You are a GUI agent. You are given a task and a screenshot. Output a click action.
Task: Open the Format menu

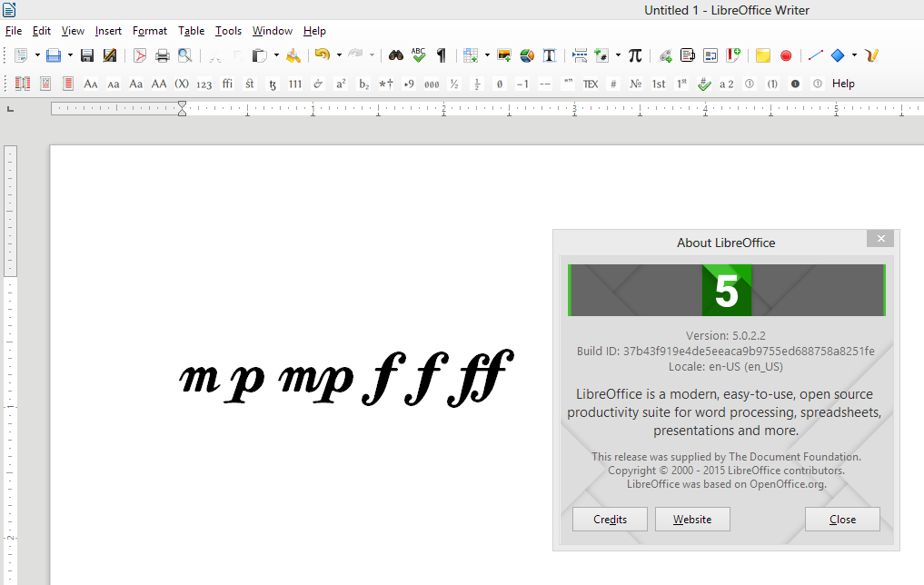150,31
